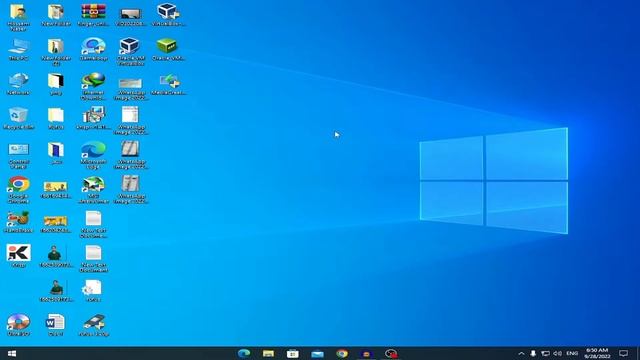
Task: Open network status in system tray
Action: tap(545, 353)
